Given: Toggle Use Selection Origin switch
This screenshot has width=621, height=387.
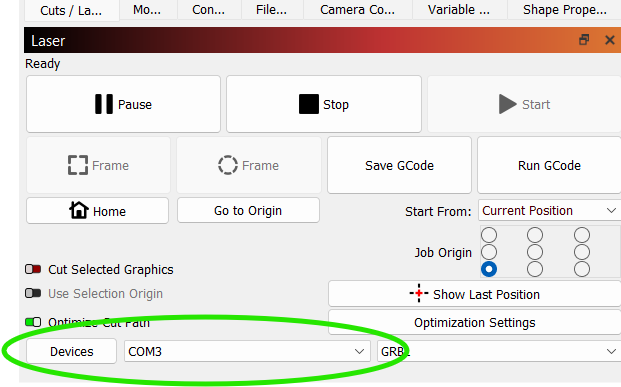Looking at the screenshot, I should click(x=33, y=294).
